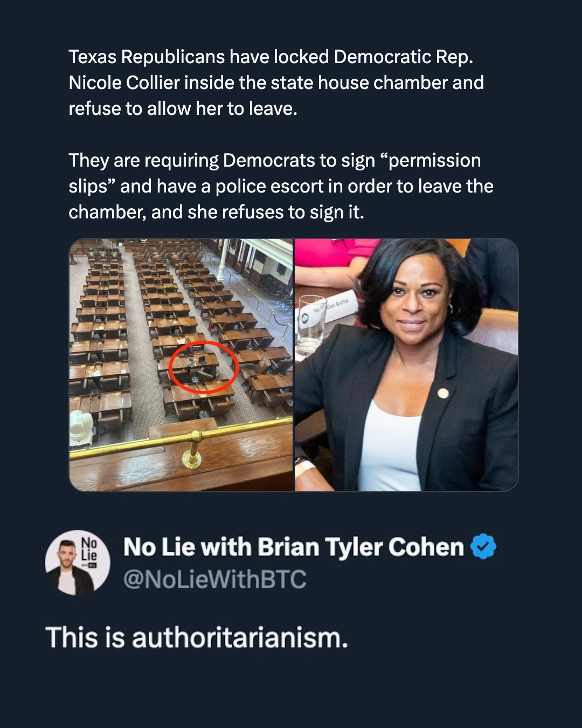
Task: Open the @NoLieWithBTC handle link
Action: (214, 580)
